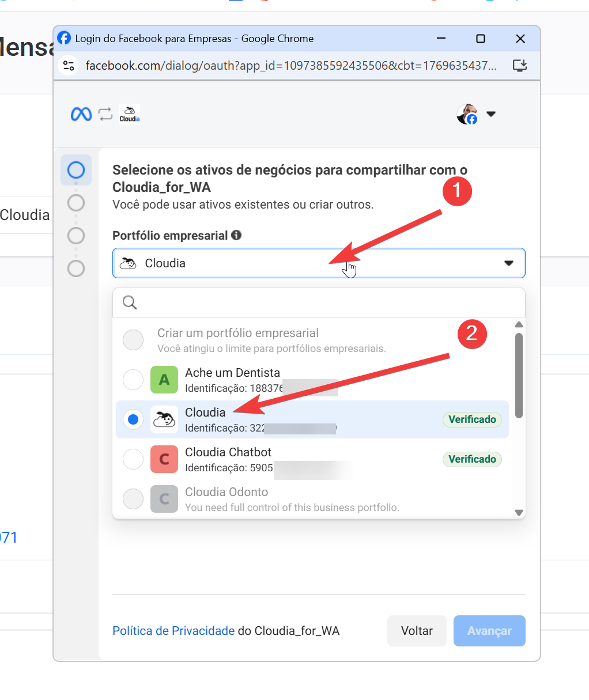The width and height of the screenshot is (589, 700).
Task: Click the Ache um Dentista portfolio name
Action: coord(232,373)
